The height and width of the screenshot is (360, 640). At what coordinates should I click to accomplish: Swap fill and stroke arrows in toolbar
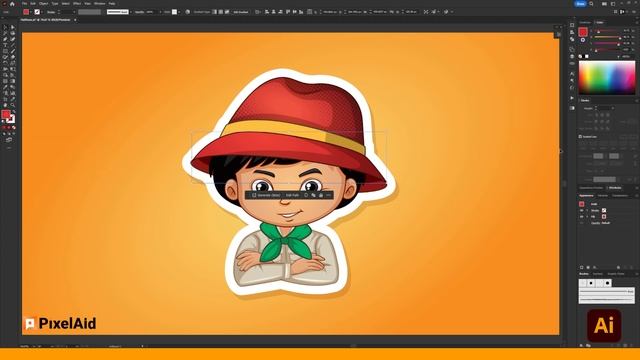13,111
